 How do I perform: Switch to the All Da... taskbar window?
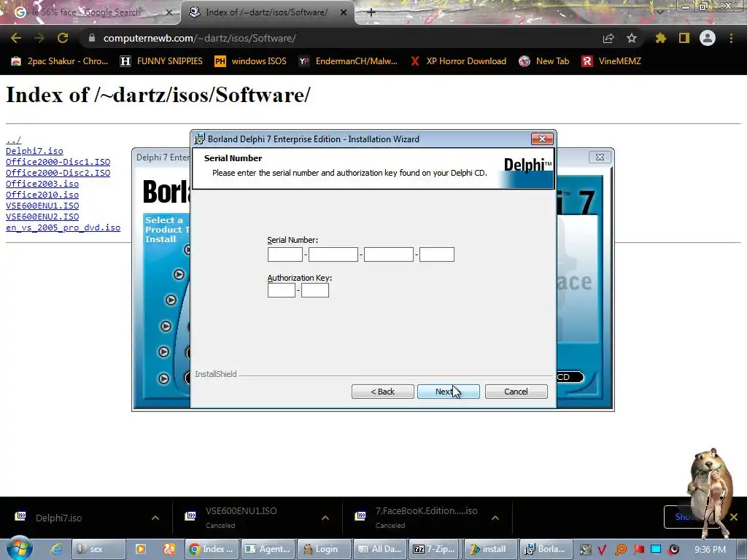(x=381, y=549)
